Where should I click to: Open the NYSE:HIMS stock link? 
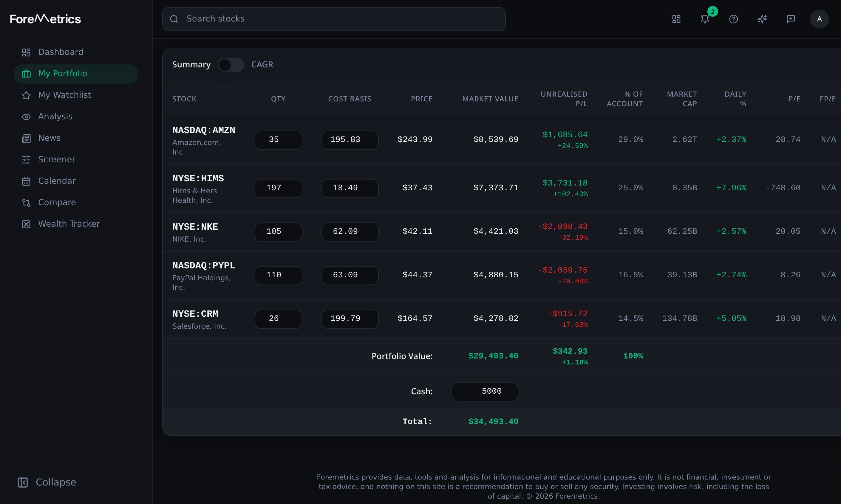[x=198, y=179]
